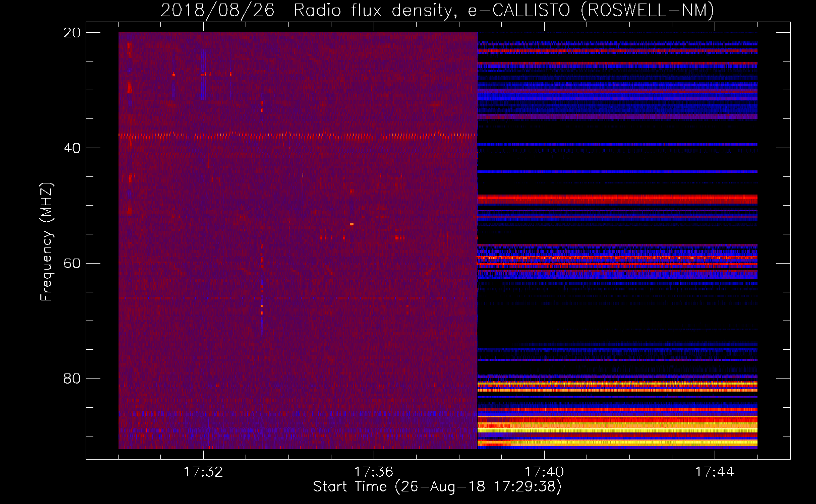816x504 pixels.
Task: Select the date 2018/08/26 in the title
Action: click(217, 11)
